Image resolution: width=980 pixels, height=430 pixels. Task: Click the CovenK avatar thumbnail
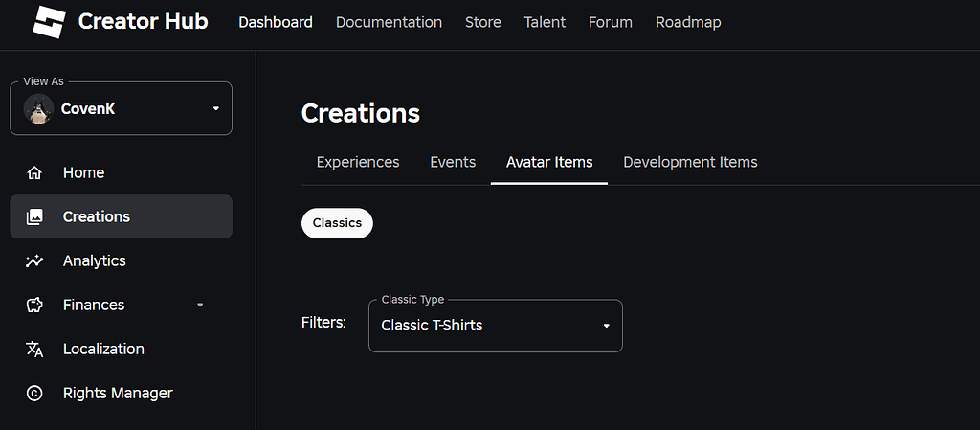point(38,109)
